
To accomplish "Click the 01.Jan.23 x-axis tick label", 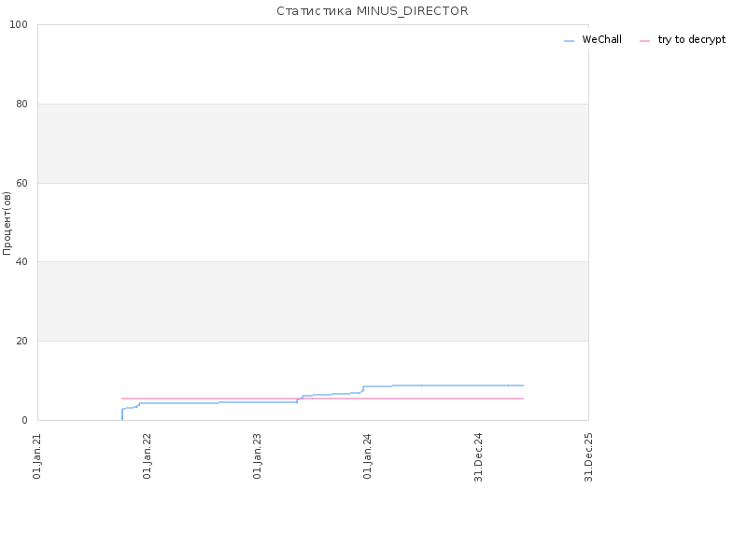I will (258, 456).
